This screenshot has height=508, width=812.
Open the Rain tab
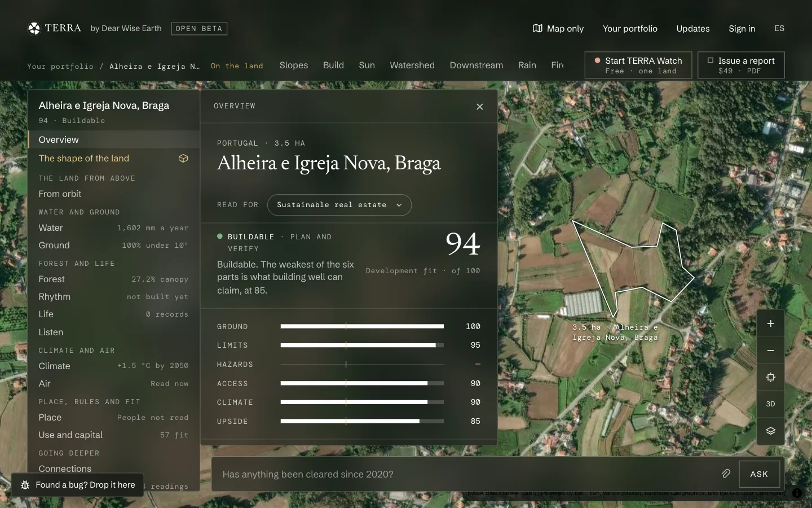coord(527,65)
